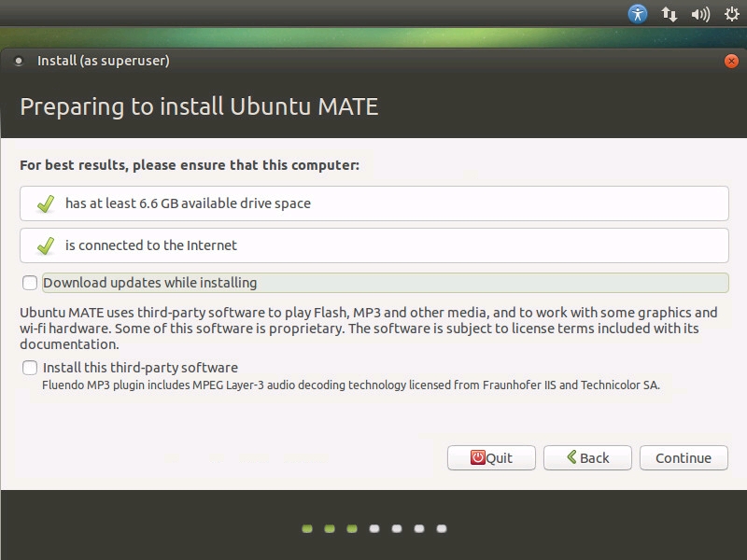Check Install this third-party software
Image resolution: width=747 pixels, height=560 pixels.
point(30,368)
